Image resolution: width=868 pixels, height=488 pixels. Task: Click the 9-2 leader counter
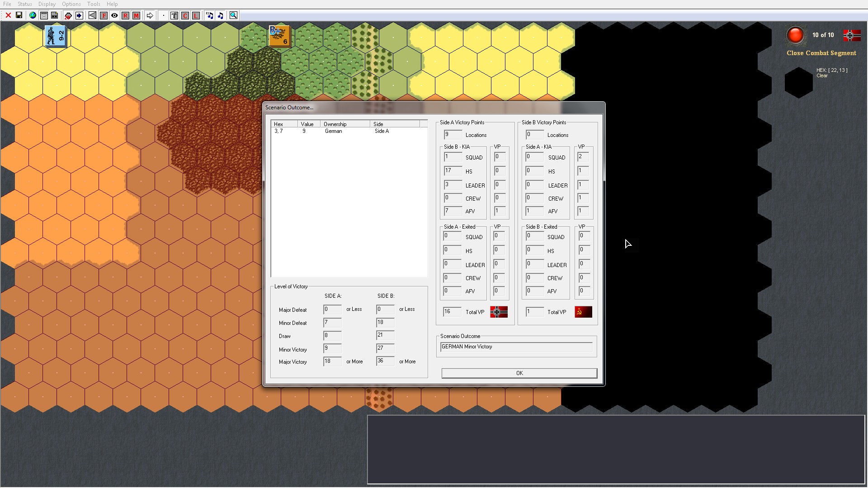(x=56, y=36)
